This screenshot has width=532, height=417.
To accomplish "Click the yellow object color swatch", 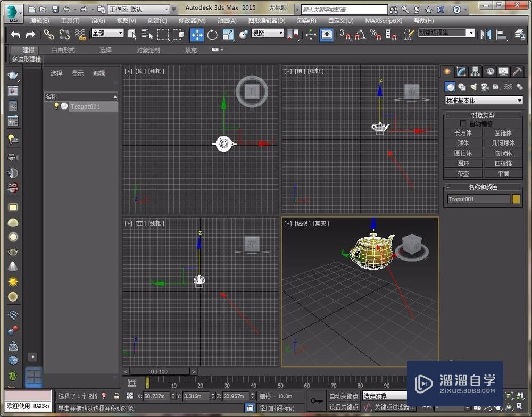I will click(516, 199).
